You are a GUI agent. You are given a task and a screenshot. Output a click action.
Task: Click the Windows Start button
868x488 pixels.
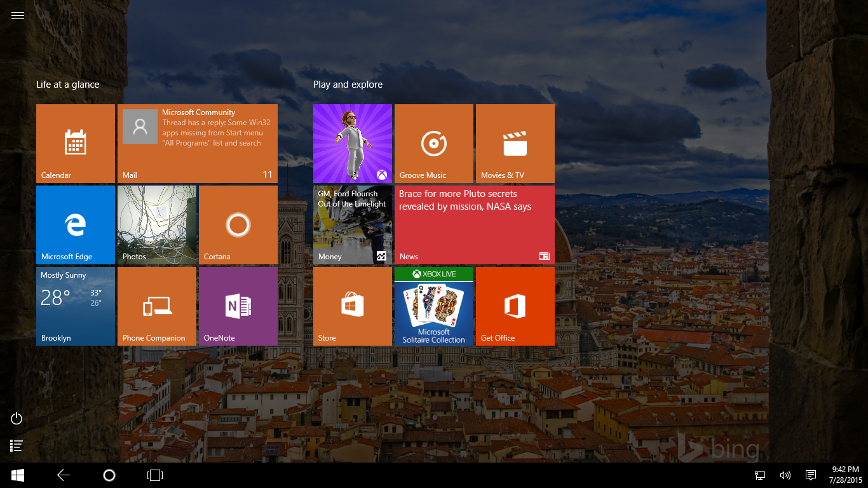pyautogui.click(x=18, y=475)
